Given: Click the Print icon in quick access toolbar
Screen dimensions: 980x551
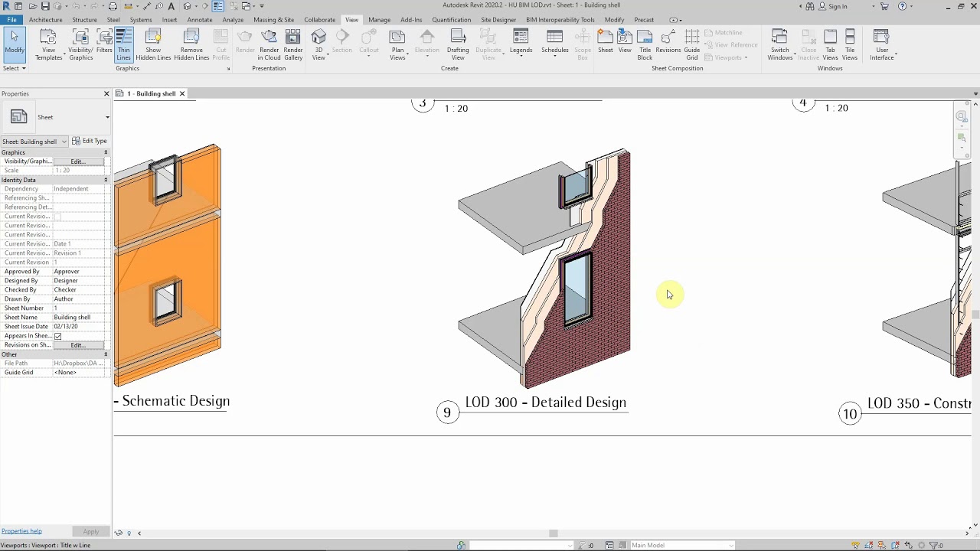Looking at the screenshot, I should coord(113,6).
